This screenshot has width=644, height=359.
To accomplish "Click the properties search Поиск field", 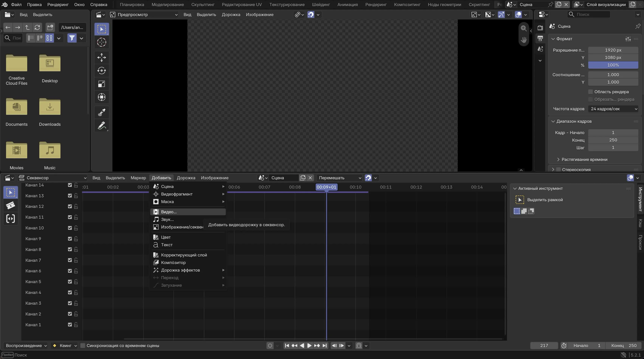I will coord(588,15).
